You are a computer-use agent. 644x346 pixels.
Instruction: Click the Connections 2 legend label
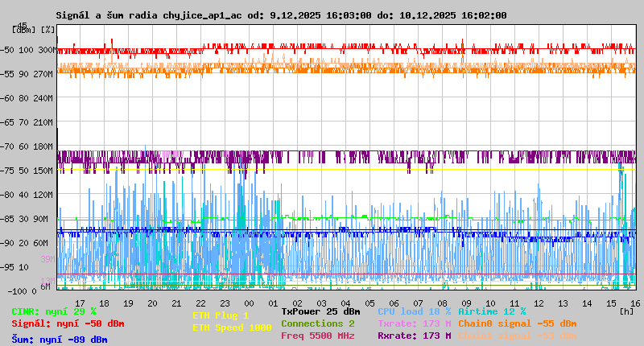tap(318, 323)
